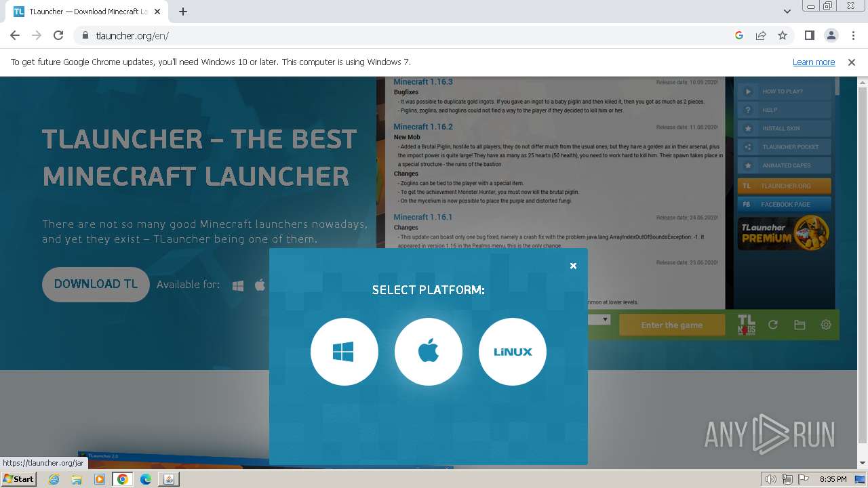The height and width of the screenshot is (488, 868).
Task: Switch to Chrome via the taskbar icon
Action: tap(123, 479)
